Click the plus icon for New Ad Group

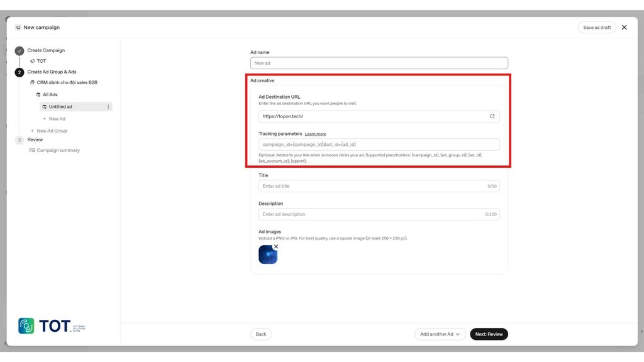[x=33, y=131]
